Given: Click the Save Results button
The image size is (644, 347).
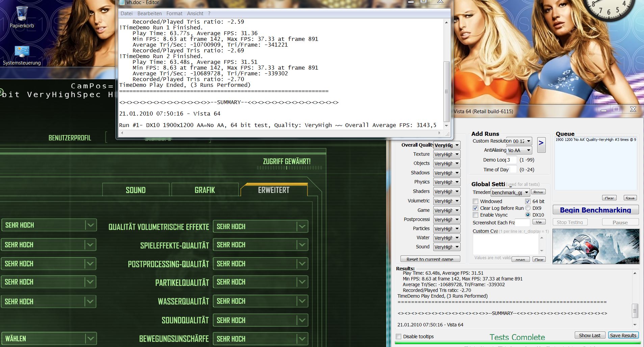Looking at the screenshot, I should click(x=623, y=336).
